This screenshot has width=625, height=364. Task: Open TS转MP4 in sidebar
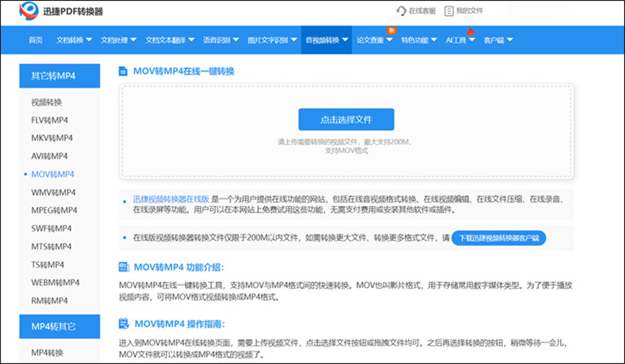(x=47, y=264)
